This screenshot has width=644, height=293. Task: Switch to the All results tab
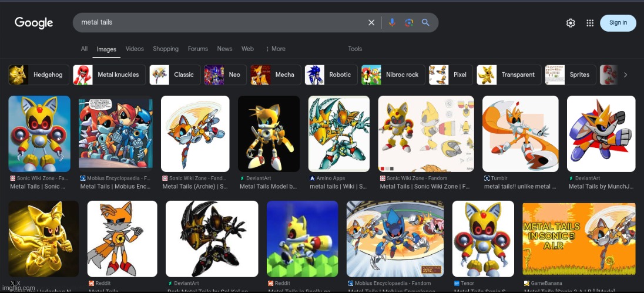click(x=84, y=49)
